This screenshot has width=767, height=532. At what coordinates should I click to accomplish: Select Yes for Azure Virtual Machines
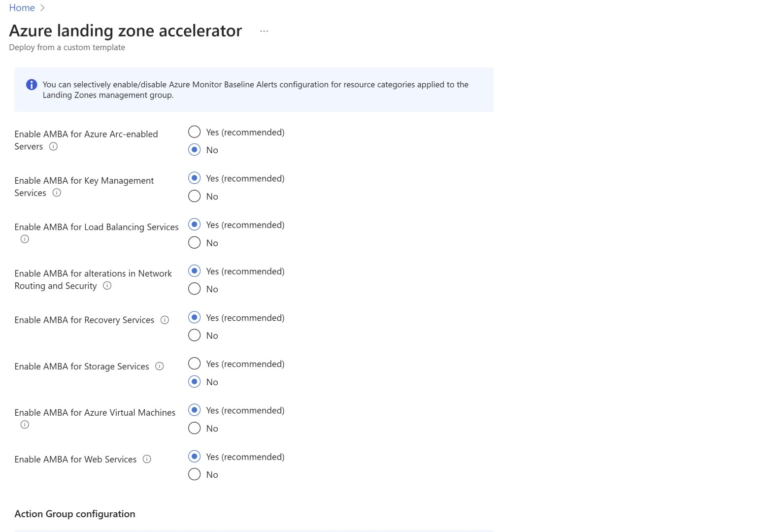(195, 410)
